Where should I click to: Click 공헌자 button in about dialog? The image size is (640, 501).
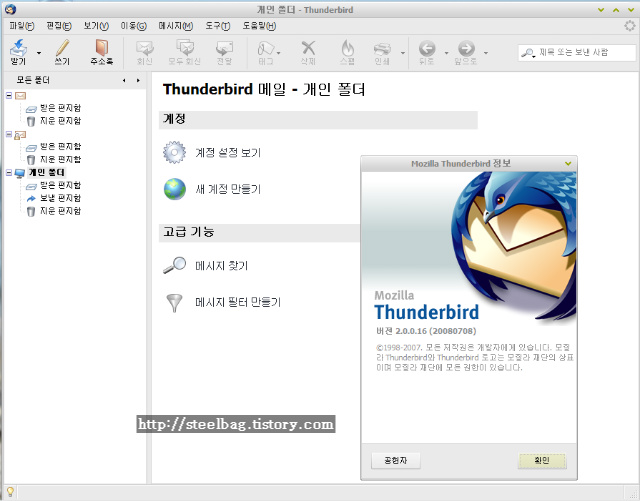click(396, 461)
